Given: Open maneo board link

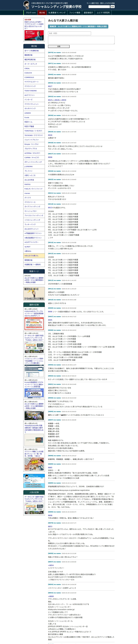Looking at the screenshot, I should coord(34,193).
